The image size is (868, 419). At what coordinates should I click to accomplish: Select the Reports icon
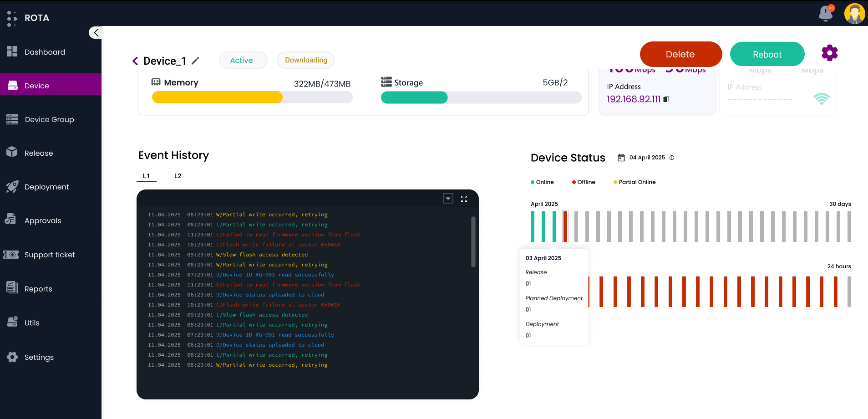pyautogui.click(x=12, y=288)
